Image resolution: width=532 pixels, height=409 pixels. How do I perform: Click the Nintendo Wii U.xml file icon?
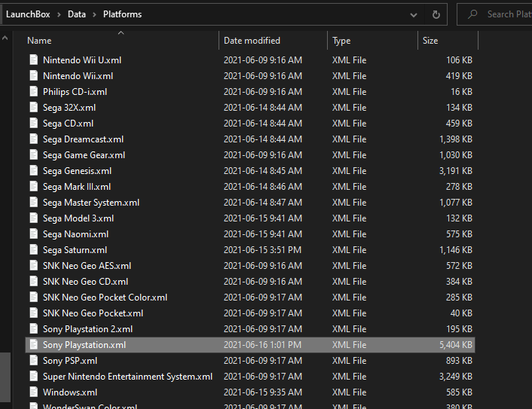(34, 60)
